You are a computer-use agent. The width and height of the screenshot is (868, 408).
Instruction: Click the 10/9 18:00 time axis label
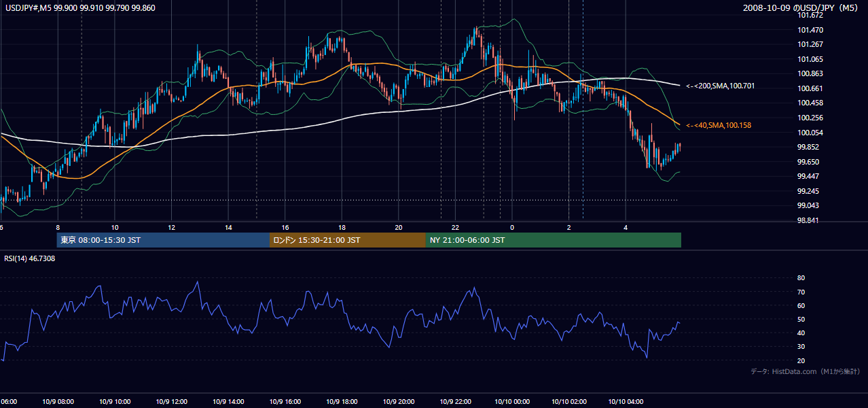(x=342, y=402)
